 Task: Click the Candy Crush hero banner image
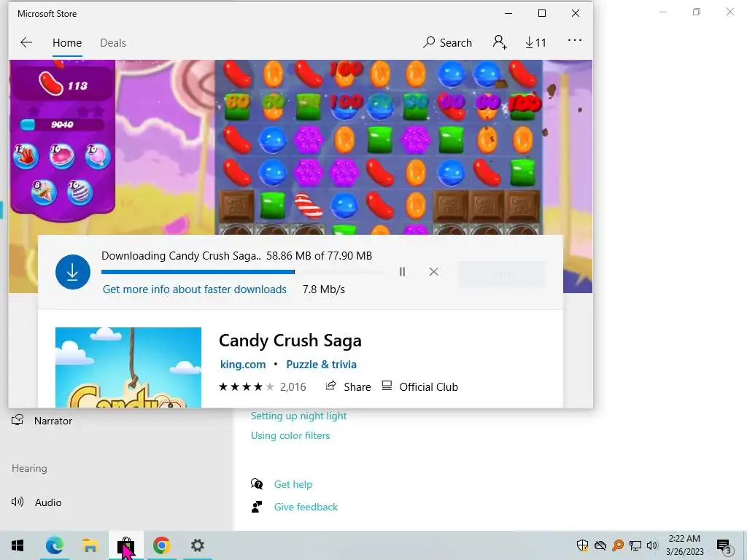301,147
